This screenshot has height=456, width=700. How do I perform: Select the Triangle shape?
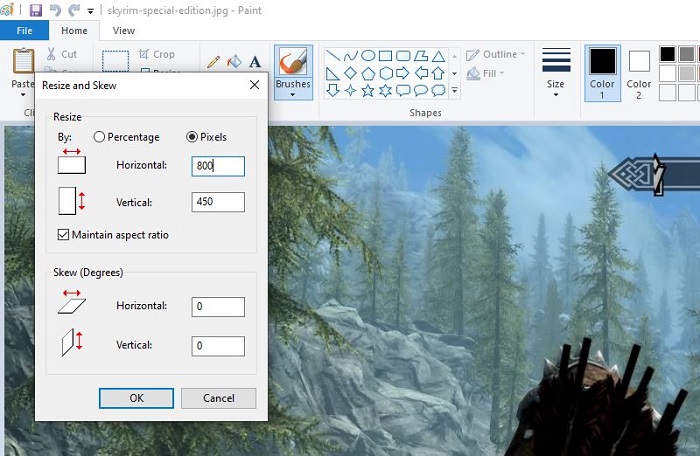[438, 55]
